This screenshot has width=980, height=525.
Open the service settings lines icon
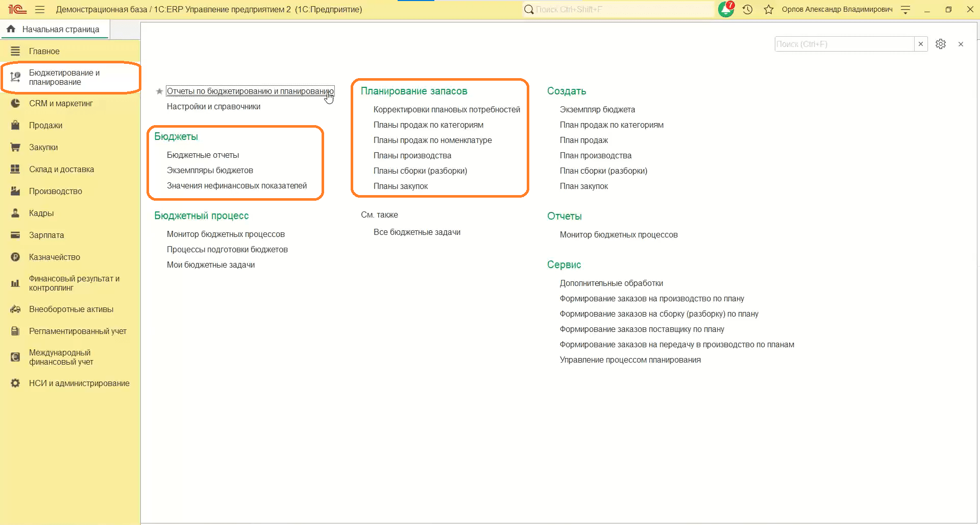click(905, 9)
